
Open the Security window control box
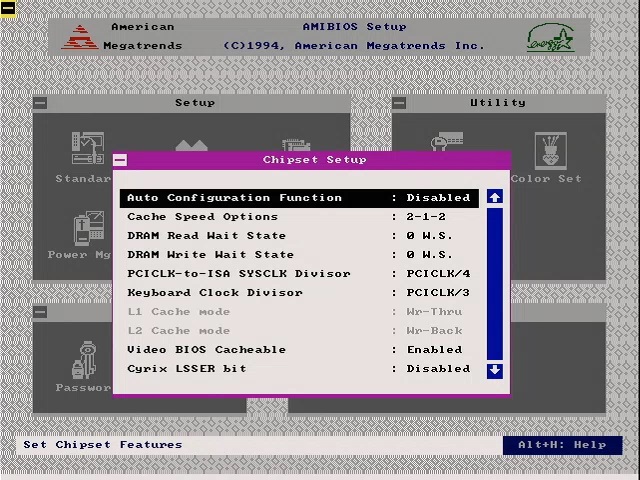pyautogui.click(x=40, y=312)
